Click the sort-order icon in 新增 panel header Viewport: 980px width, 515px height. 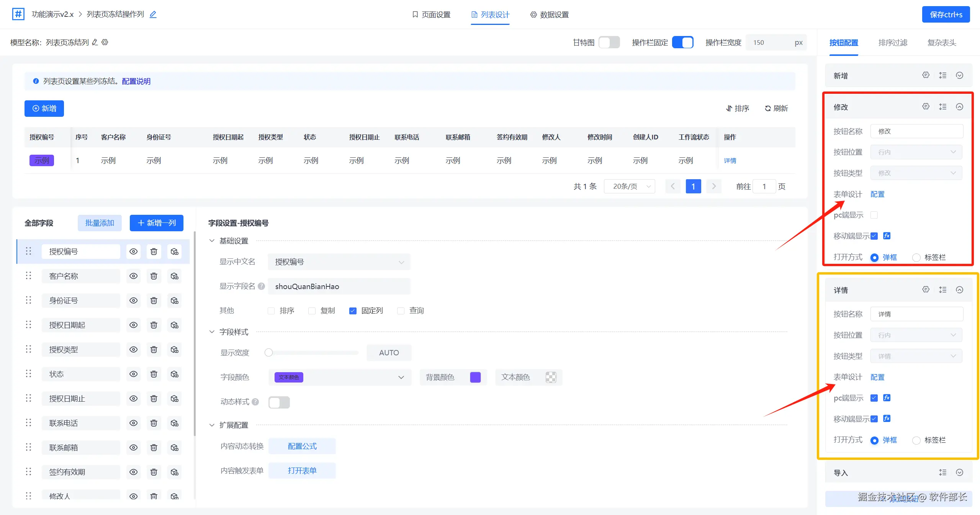coord(942,75)
